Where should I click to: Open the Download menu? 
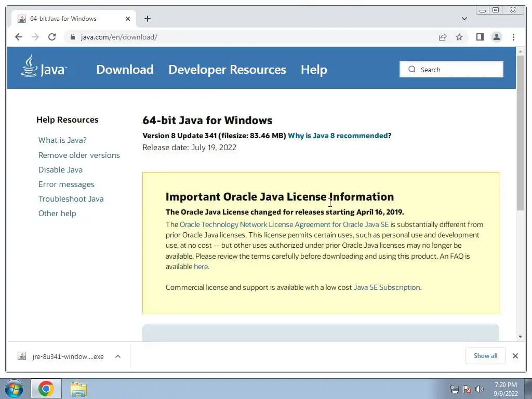coord(125,69)
